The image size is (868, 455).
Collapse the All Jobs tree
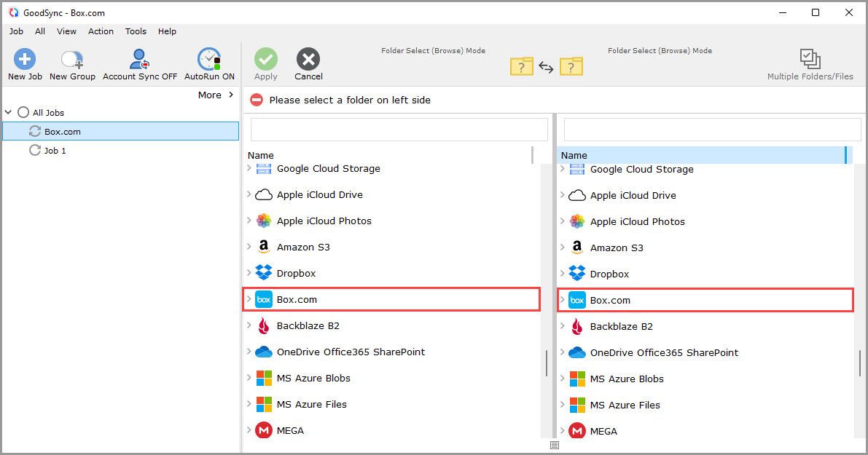[x=8, y=112]
